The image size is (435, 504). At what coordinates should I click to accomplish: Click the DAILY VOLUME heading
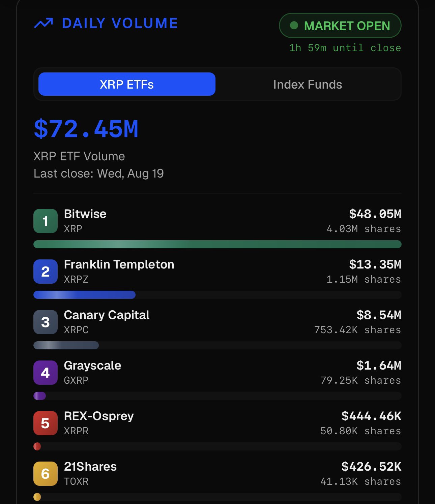(120, 23)
